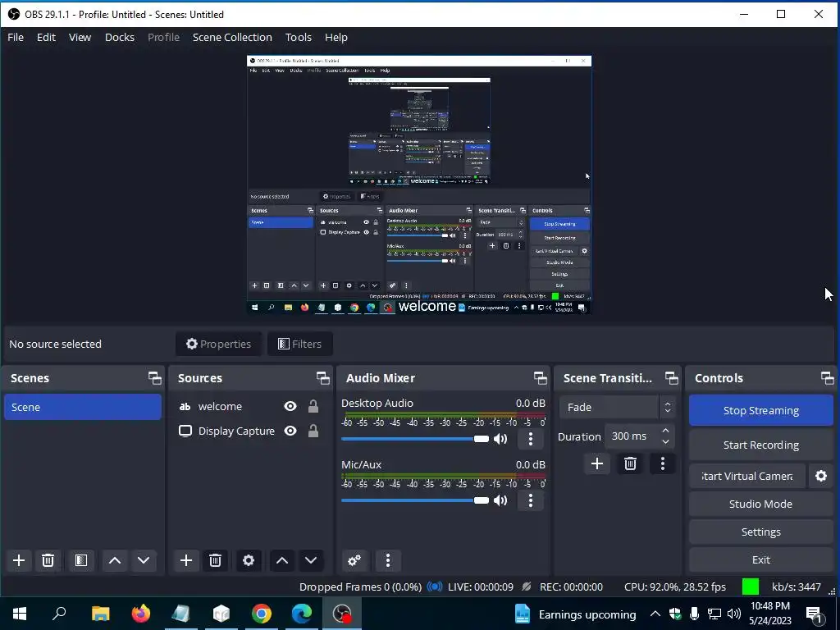The height and width of the screenshot is (630, 840).
Task: Open transition properties three-dot menu
Action: (x=663, y=463)
